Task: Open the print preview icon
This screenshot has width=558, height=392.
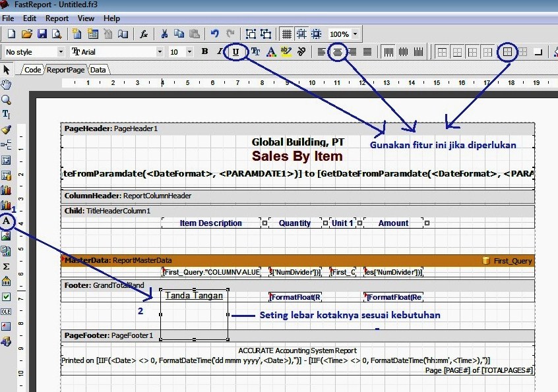Action: tap(57, 34)
